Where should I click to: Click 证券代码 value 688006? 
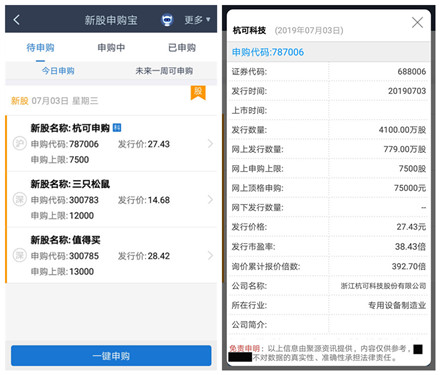click(412, 72)
